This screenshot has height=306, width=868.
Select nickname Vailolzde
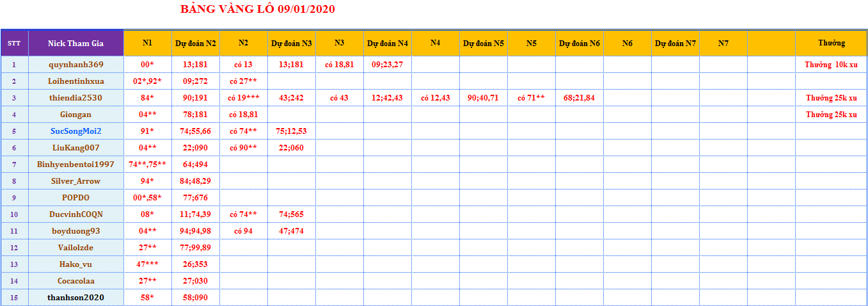(x=76, y=247)
